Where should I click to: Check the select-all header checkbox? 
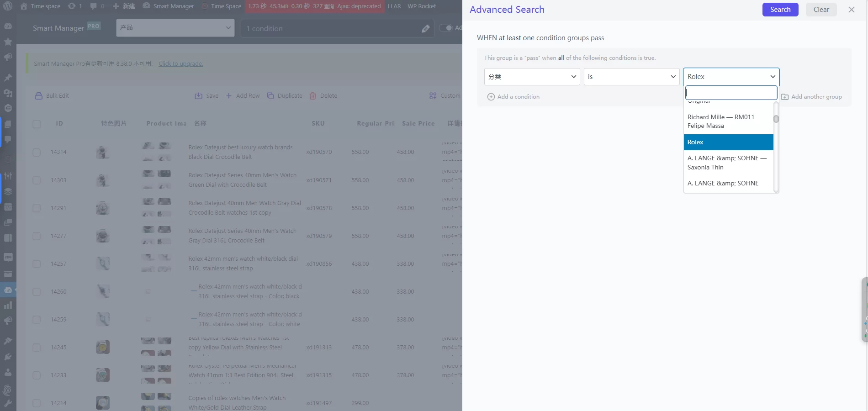coord(37,124)
